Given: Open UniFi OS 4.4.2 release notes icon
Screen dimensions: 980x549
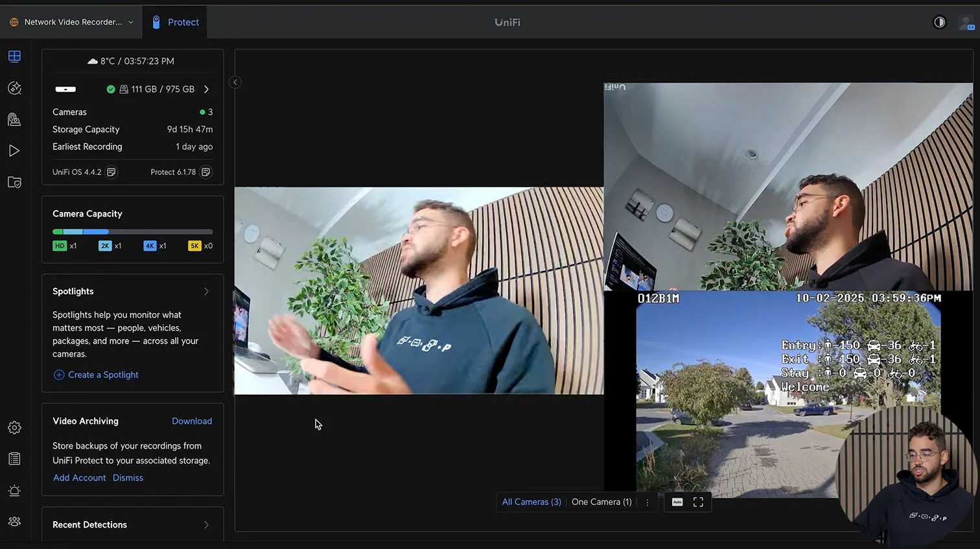Looking at the screenshot, I should pyautogui.click(x=111, y=172).
